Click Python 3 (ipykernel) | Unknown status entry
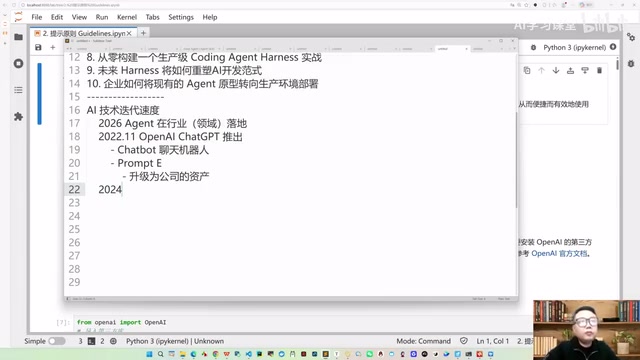The image size is (640, 360). point(175,341)
